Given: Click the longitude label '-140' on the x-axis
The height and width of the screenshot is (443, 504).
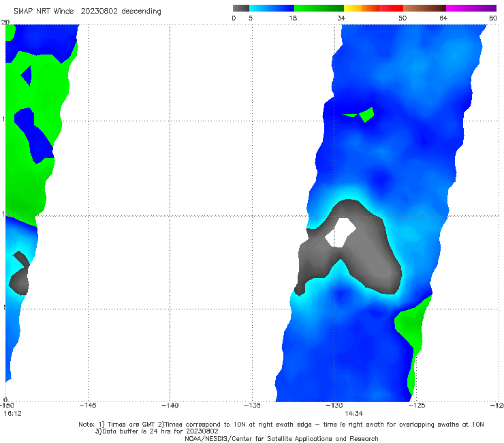Looking at the screenshot, I should pos(170,406).
